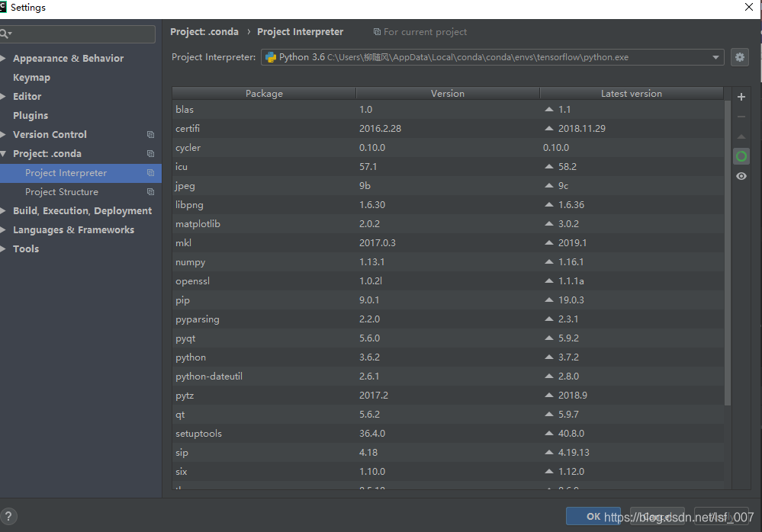The height and width of the screenshot is (532, 762).
Task: Toggle show early releases eye icon
Action: point(741,176)
